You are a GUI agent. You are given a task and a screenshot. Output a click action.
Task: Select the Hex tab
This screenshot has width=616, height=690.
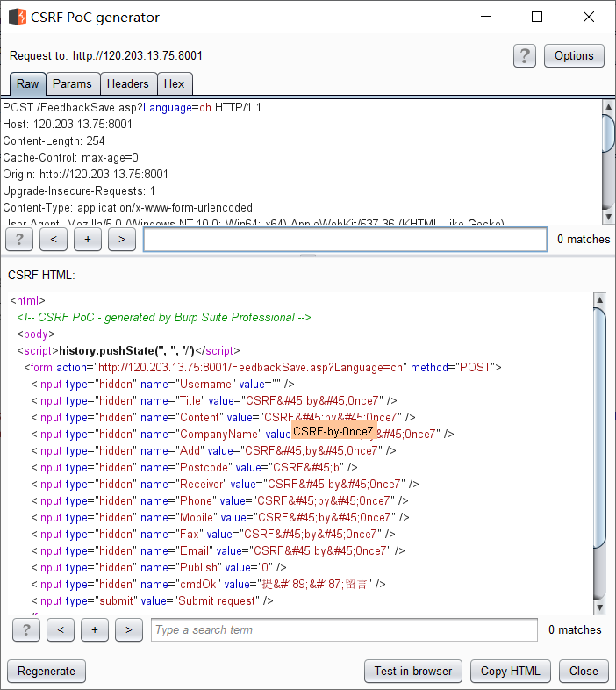tap(175, 83)
